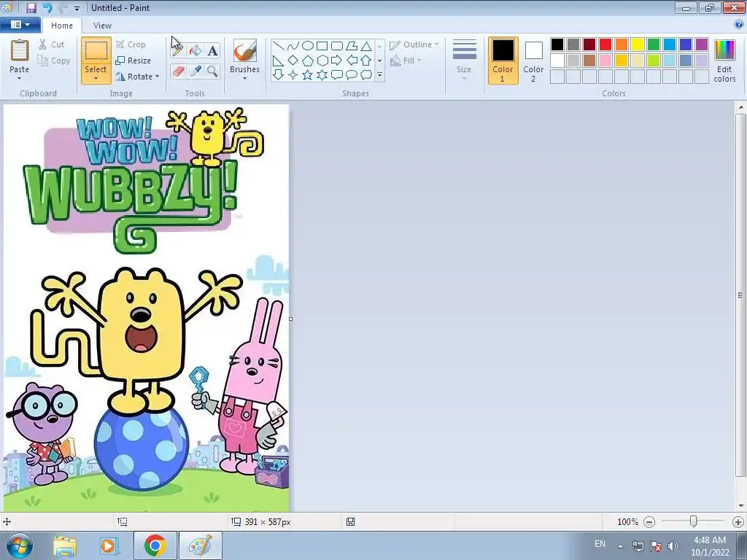Expand the Brushes dropdown arrow
747x560 pixels.
(x=245, y=79)
